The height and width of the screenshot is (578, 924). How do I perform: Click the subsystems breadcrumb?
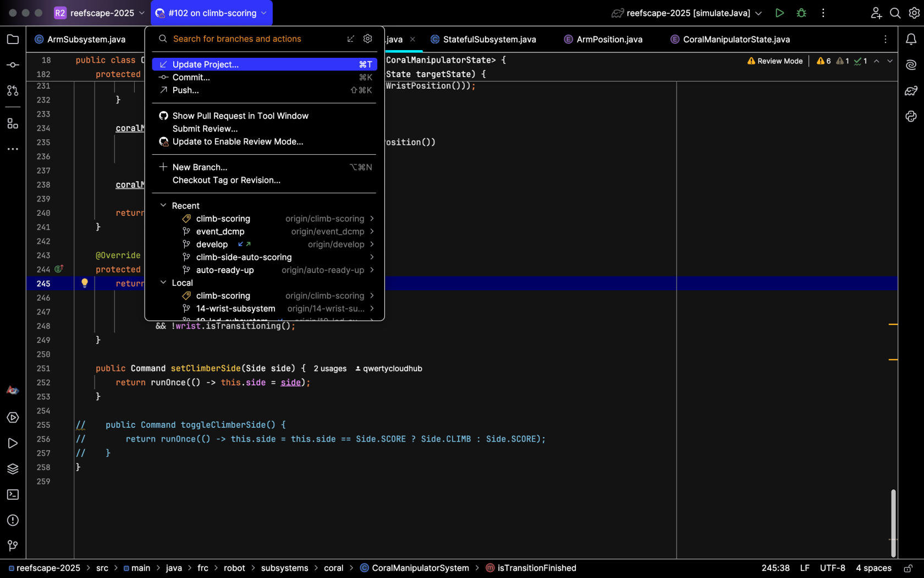284,568
